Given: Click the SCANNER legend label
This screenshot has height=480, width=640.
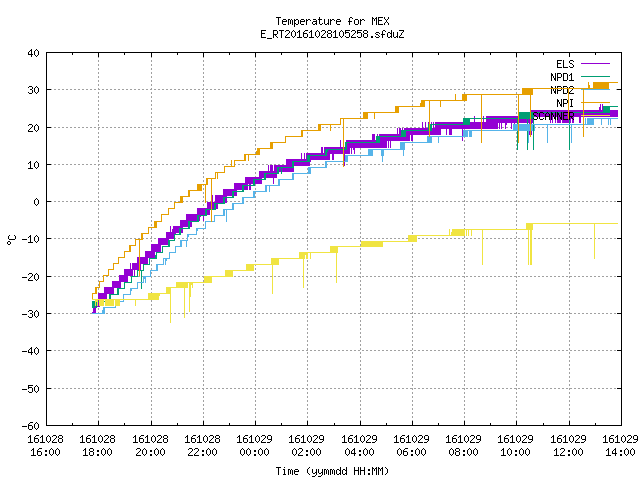Looking at the screenshot, I should (x=553, y=116).
